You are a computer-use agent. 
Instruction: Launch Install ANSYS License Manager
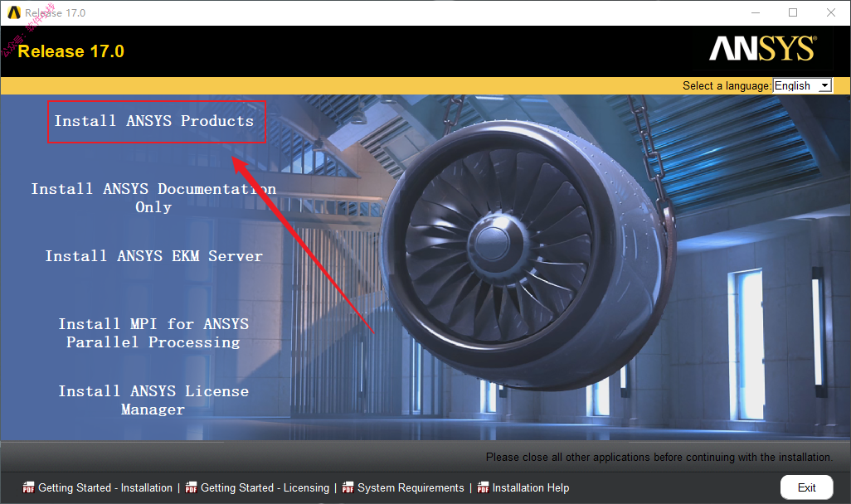(x=153, y=400)
